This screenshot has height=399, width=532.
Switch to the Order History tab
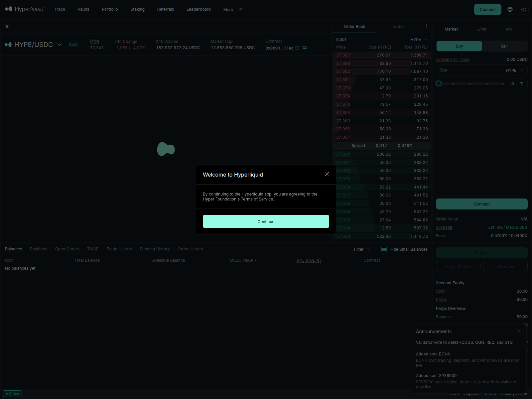click(190, 249)
